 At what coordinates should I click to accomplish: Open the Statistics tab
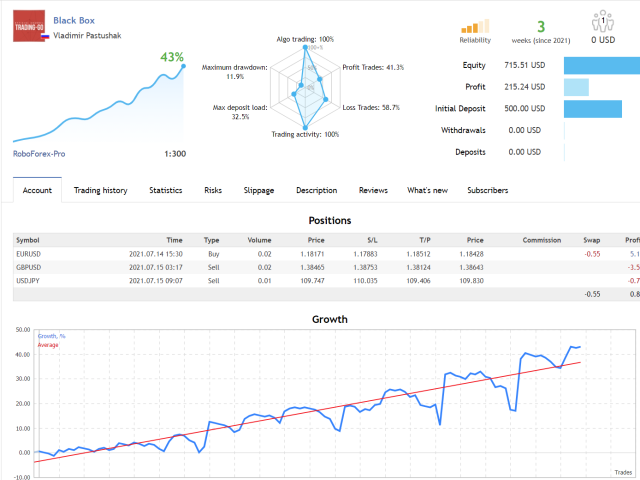coord(165,190)
